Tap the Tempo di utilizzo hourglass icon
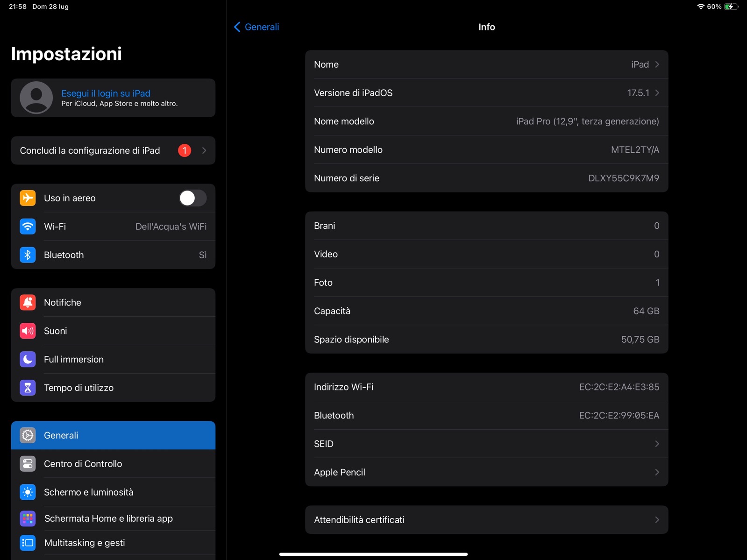Viewport: 747px width, 560px height. (x=28, y=388)
